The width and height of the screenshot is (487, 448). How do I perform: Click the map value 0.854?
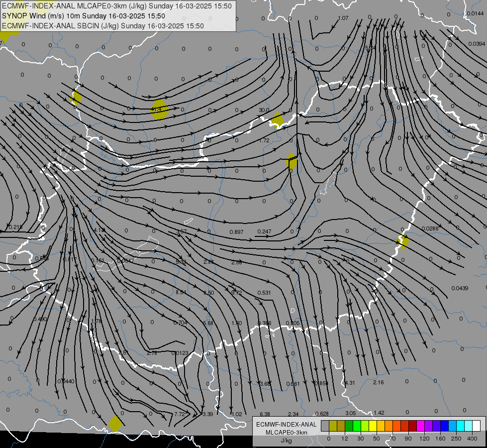321,383
